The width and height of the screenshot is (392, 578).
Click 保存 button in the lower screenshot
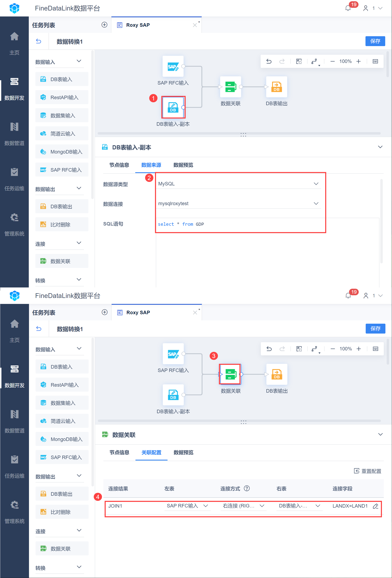tap(375, 329)
